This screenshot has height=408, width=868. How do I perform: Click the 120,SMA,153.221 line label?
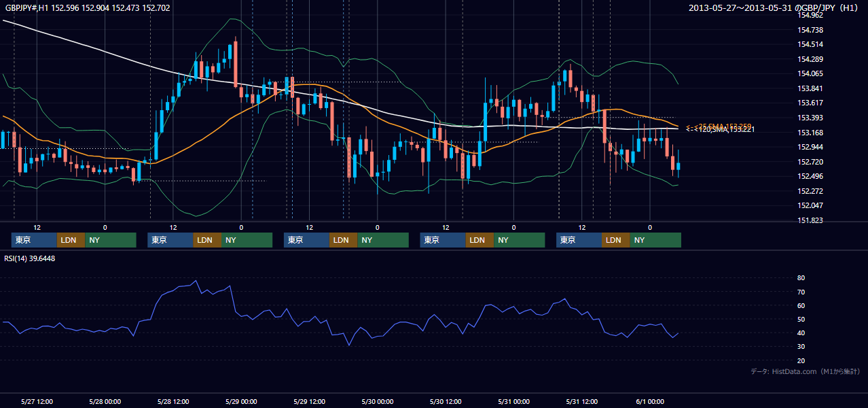pos(724,129)
